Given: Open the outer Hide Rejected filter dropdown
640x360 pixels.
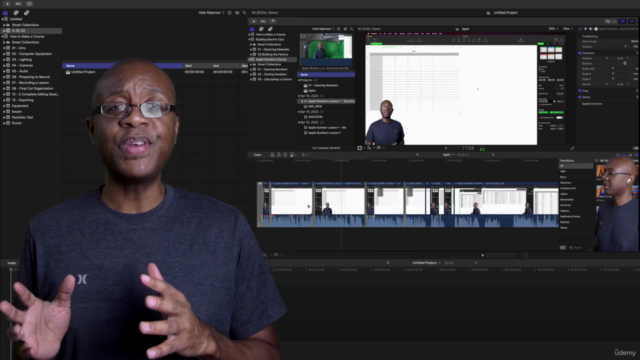Looking at the screenshot, I should pyautogui.click(x=211, y=13).
